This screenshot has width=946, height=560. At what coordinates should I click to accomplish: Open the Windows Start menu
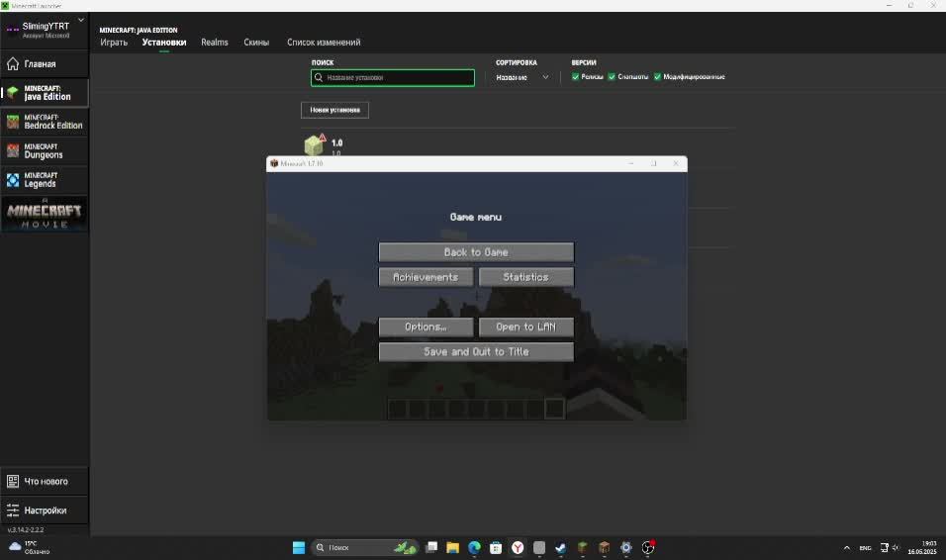pos(299,547)
